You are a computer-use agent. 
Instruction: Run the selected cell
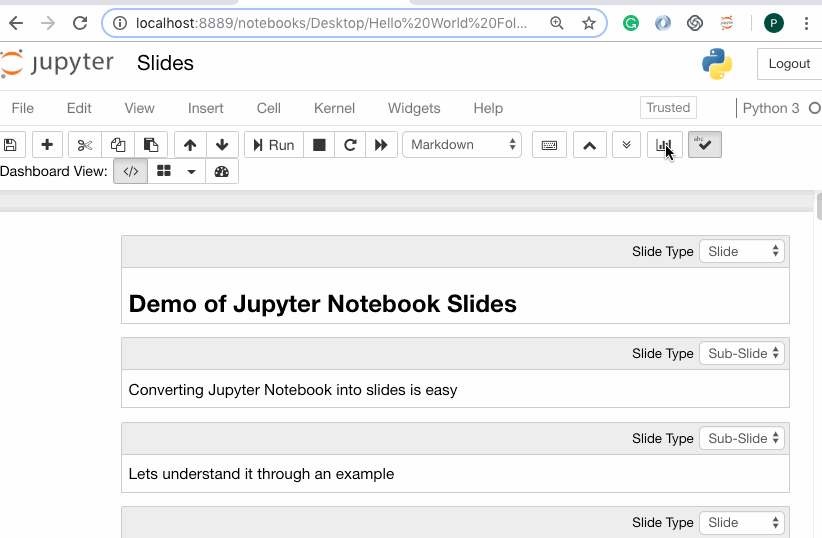click(x=273, y=145)
